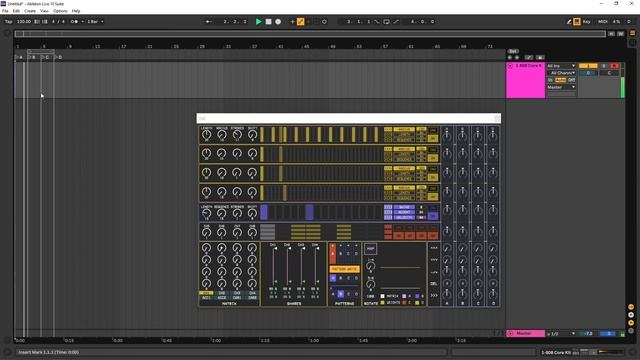Toggle the computer MIDI keyboard button

[577, 22]
